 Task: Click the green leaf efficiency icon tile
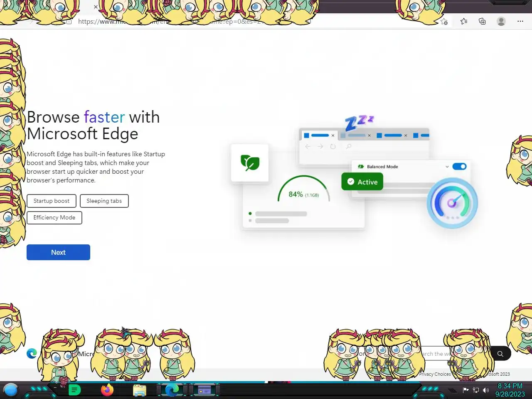coord(250,163)
